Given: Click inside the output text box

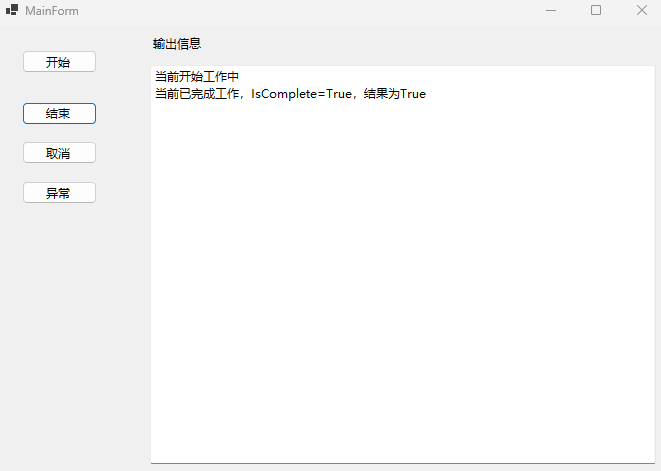Looking at the screenshot, I should [403, 264].
